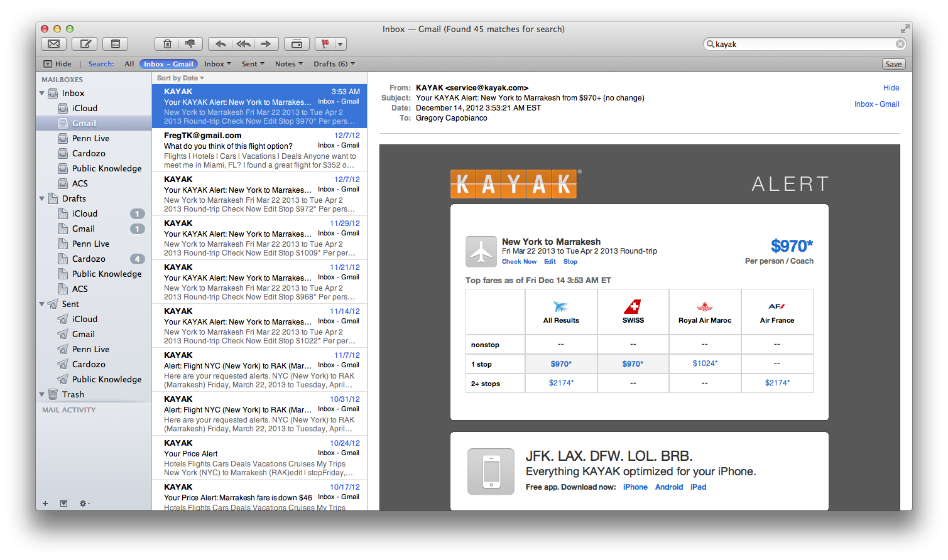
Task: Open the notes icon in the toolbar
Action: (116, 44)
